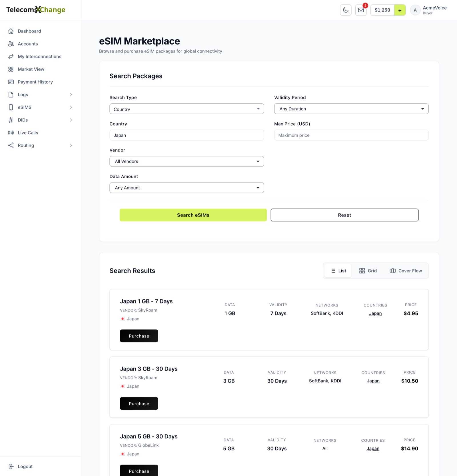Click the Japan 3 GB - 30 Days title

click(x=149, y=369)
